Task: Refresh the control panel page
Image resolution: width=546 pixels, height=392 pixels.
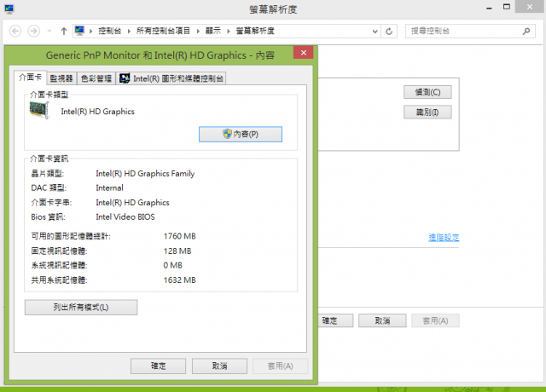Action: 389,32
